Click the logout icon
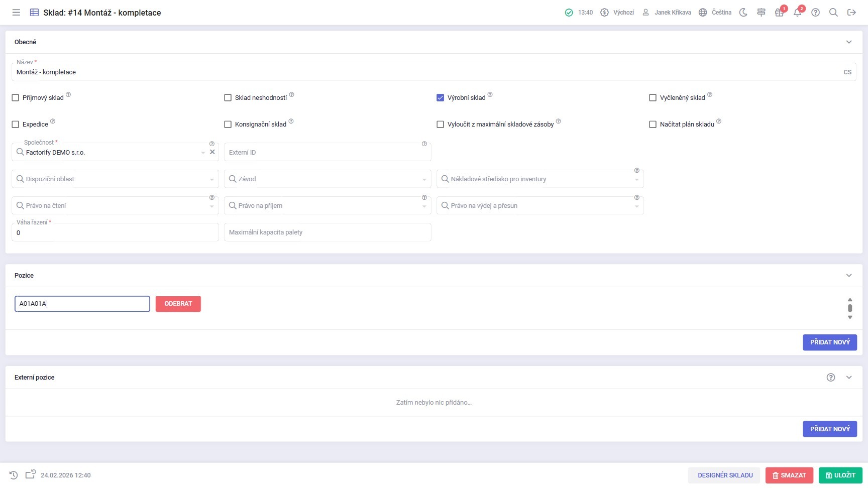 click(851, 13)
